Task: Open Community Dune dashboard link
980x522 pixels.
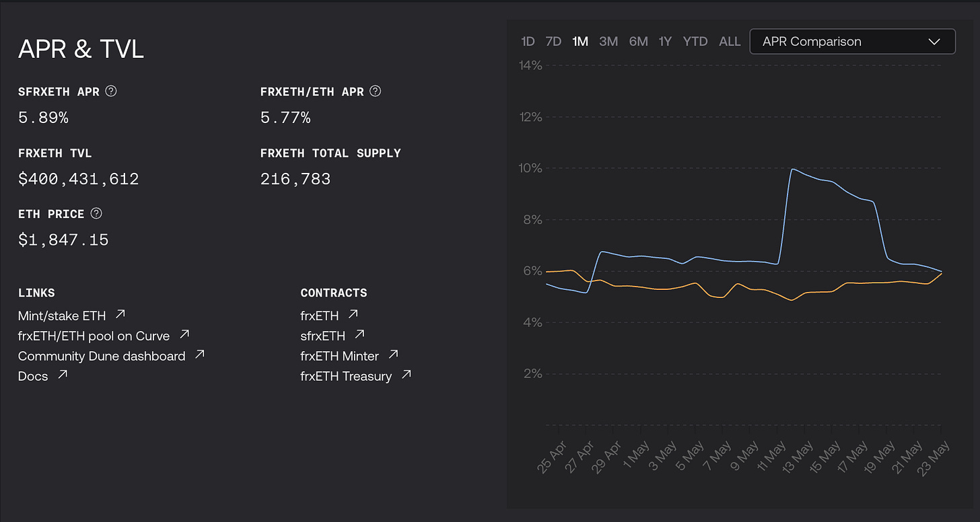Action: (102, 356)
